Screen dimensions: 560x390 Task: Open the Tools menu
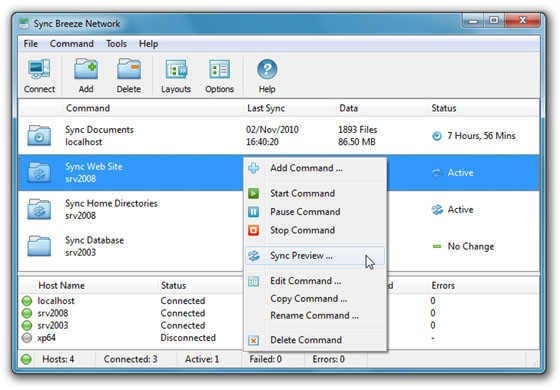point(116,44)
